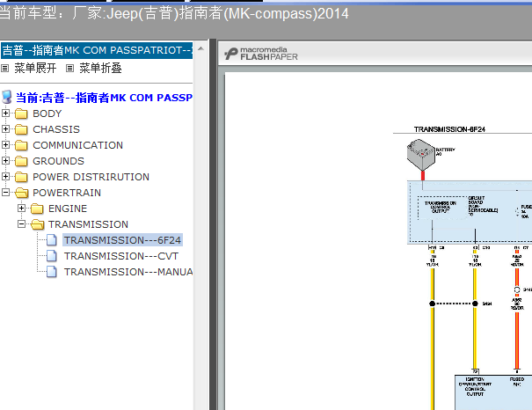Click the IGNITION control output module block
The width and height of the screenshot is (532, 410).
point(493,392)
